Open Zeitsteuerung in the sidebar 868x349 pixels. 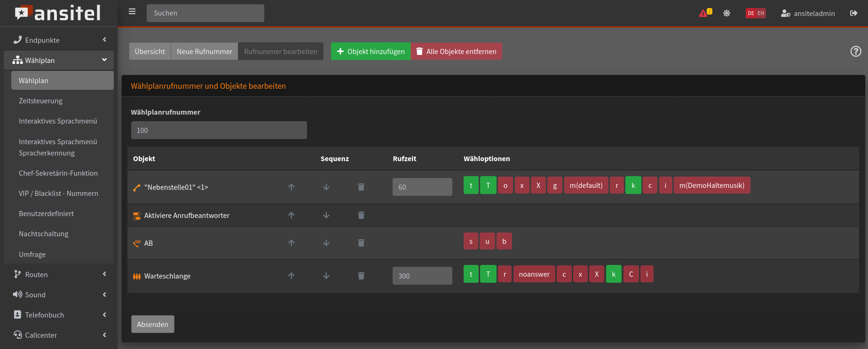tap(40, 101)
